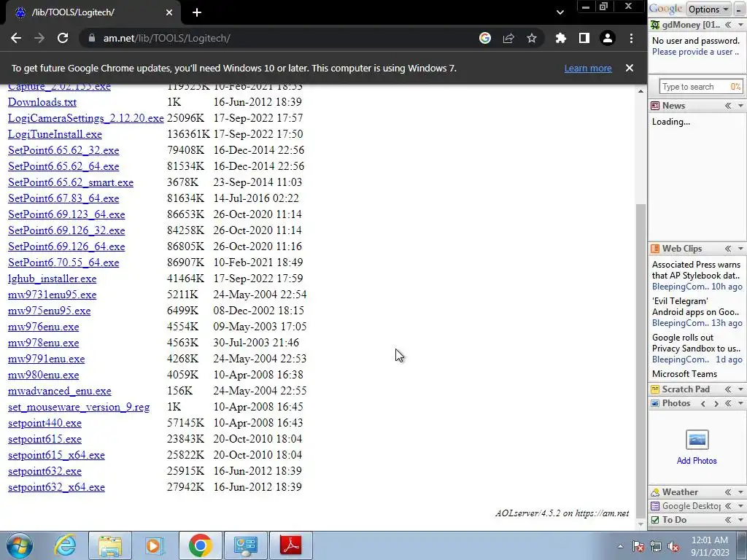Expand the Scratch Pad gadget
This screenshot has height=560, width=747.
tap(728, 389)
